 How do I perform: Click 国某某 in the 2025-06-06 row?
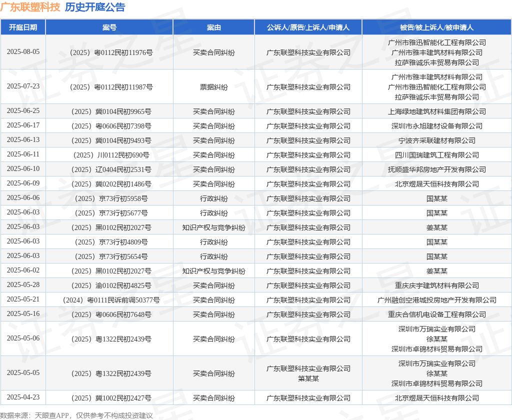[437, 198]
